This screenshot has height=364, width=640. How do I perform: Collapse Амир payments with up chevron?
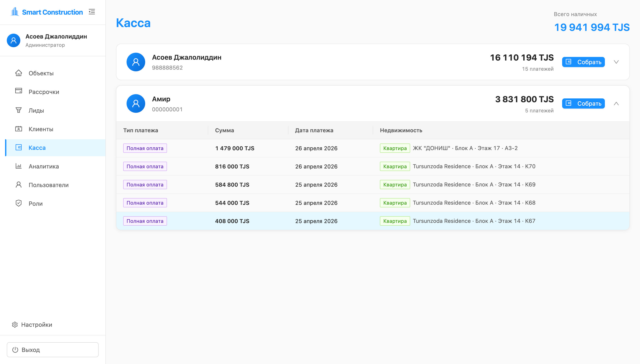tap(616, 103)
